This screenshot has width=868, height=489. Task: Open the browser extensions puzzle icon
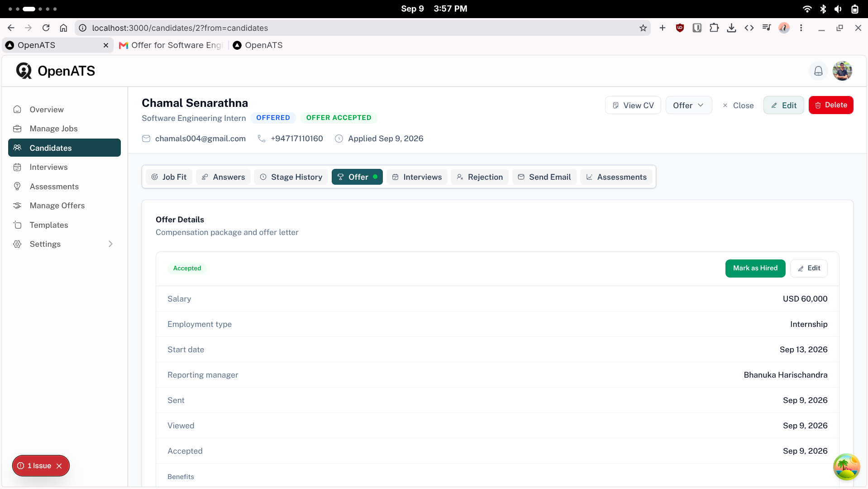pyautogui.click(x=714, y=28)
